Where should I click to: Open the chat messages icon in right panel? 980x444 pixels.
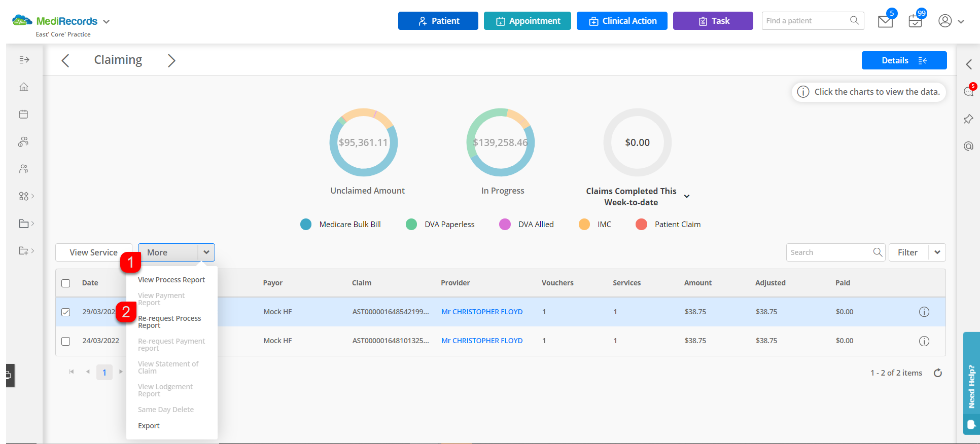click(969, 92)
